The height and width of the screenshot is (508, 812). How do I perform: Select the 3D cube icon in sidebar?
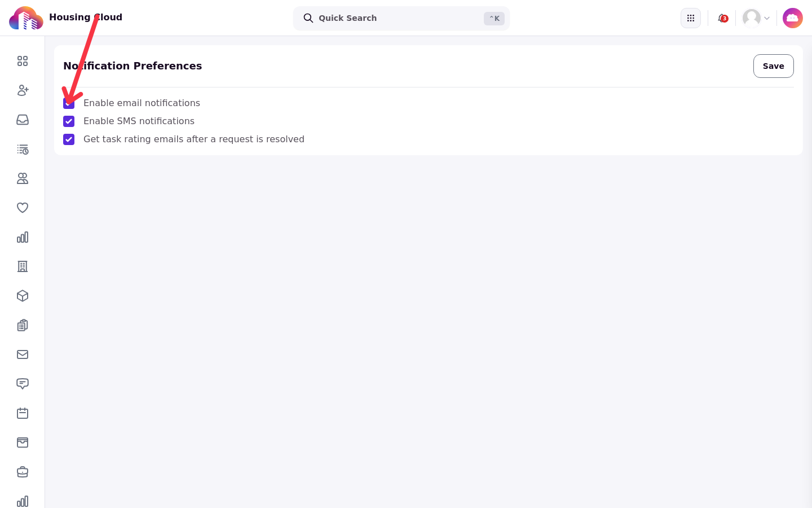pos(23,296)
